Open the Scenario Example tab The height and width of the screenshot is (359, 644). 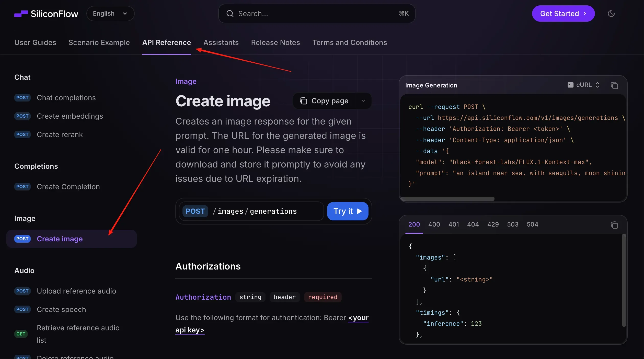99,42
